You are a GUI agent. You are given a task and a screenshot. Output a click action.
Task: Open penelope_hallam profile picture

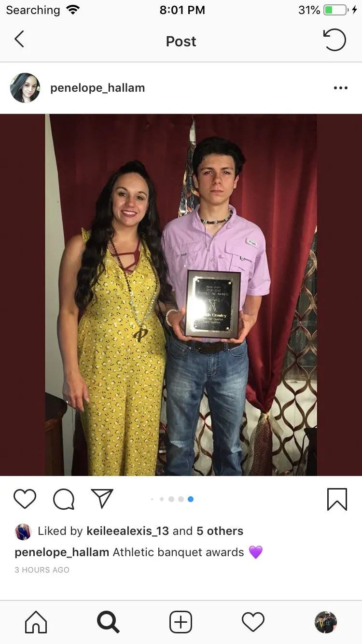click(x=25, y=88)
